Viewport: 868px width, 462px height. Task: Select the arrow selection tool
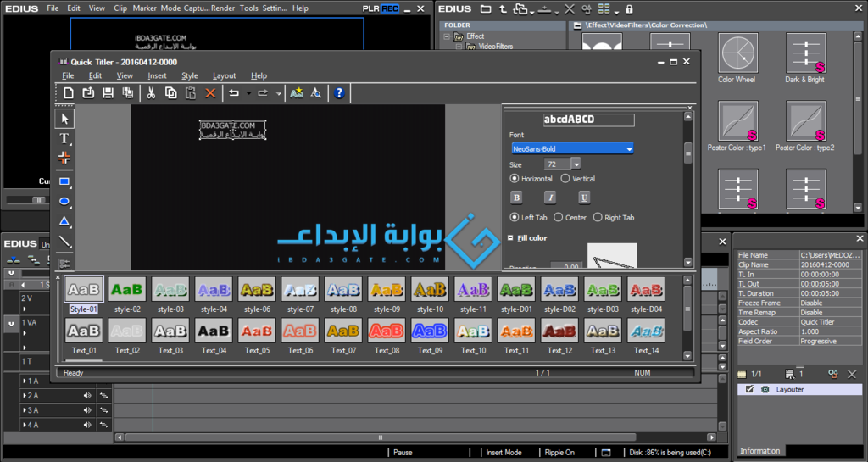pyautogui.click(x=64, y=119)
